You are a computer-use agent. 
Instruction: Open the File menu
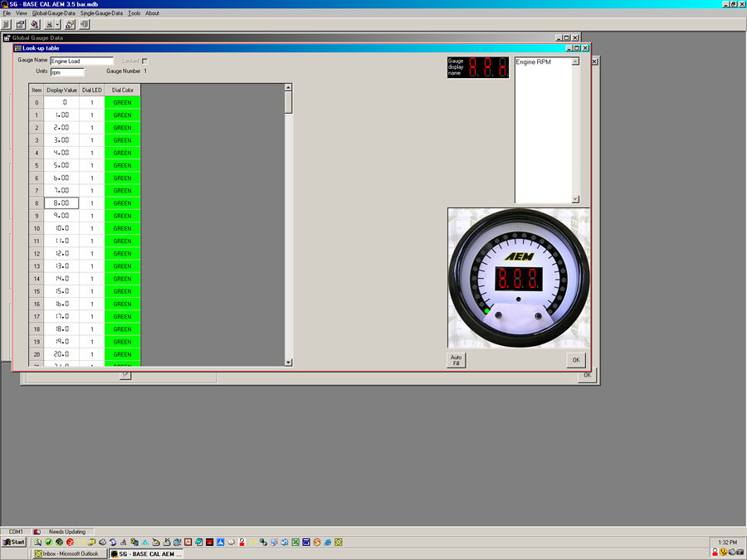[7, 13]
